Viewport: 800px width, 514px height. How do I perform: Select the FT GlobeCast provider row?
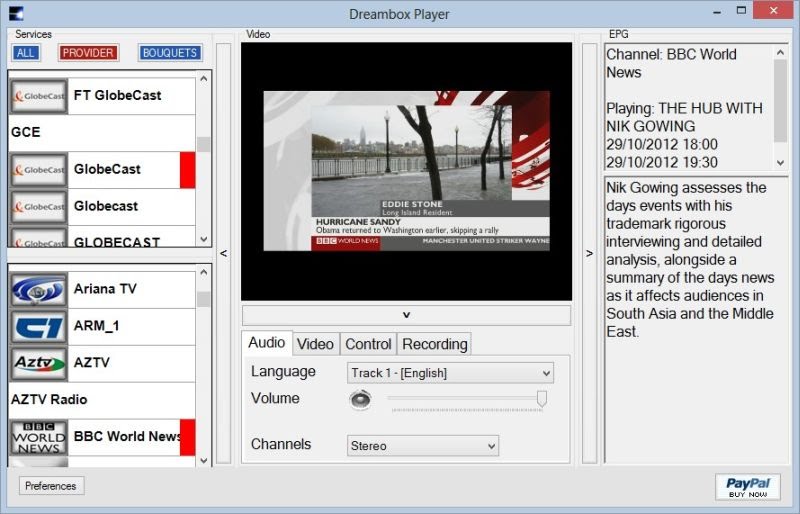102,96
